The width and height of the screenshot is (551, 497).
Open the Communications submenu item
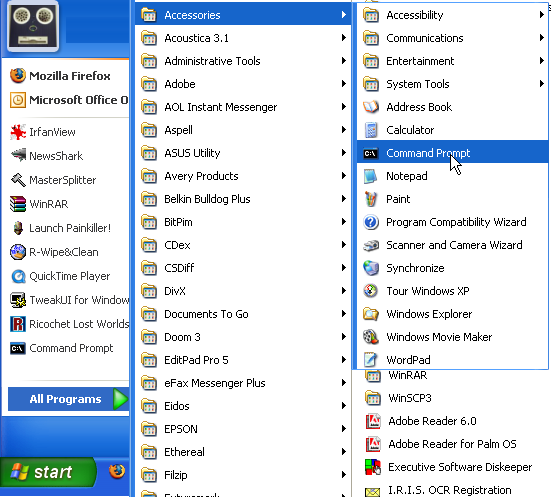pos(452,38)
